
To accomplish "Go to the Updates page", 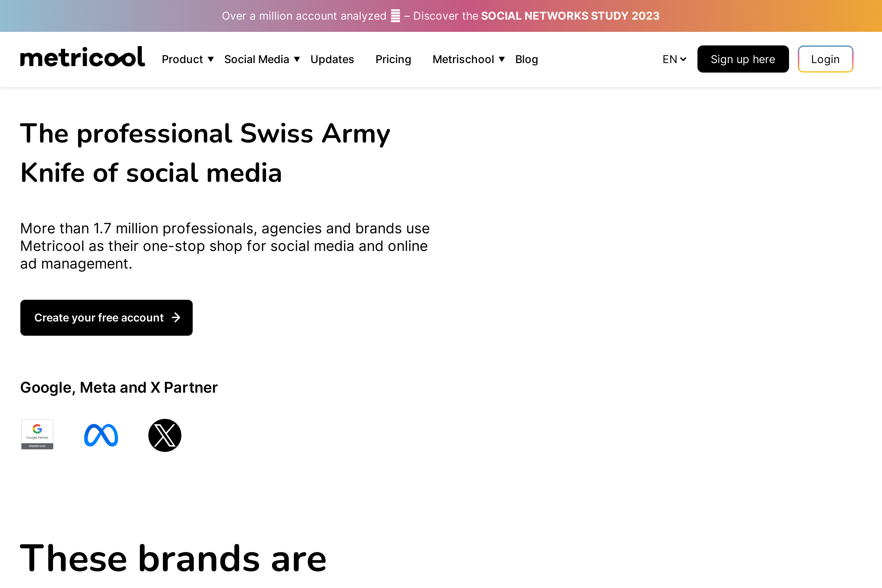I will coord(332,59).
